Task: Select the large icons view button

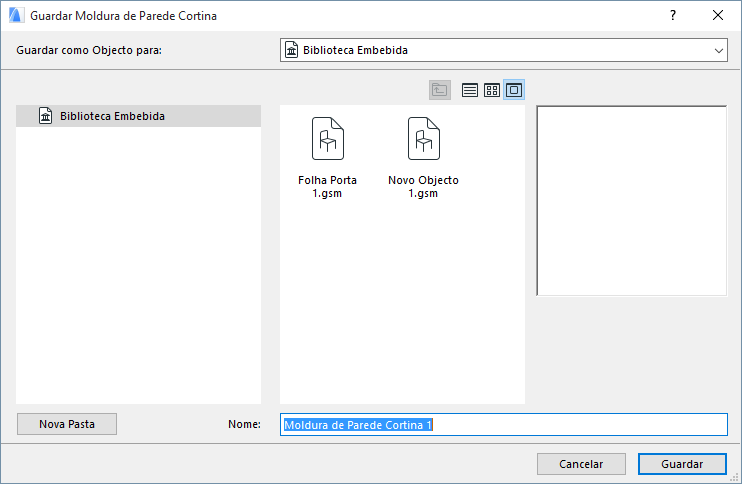Action: (x=514, y=90)
